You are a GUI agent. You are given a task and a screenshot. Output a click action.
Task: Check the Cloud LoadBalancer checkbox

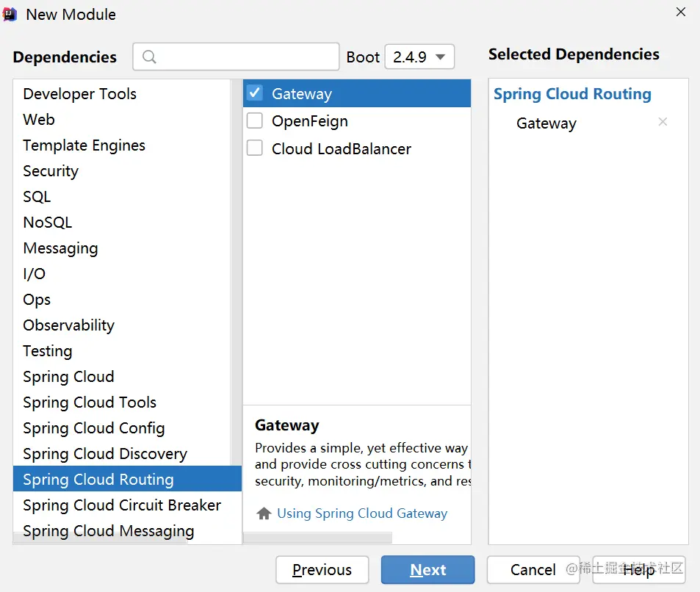pos(255,148)
